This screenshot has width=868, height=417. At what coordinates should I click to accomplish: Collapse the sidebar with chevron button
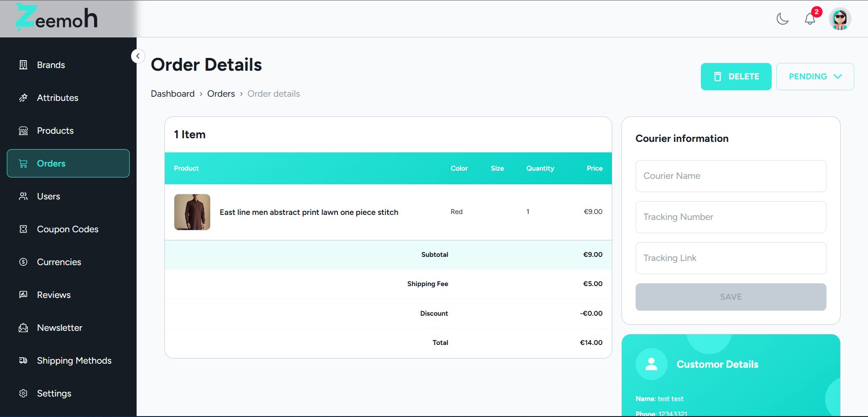(138, 56)
